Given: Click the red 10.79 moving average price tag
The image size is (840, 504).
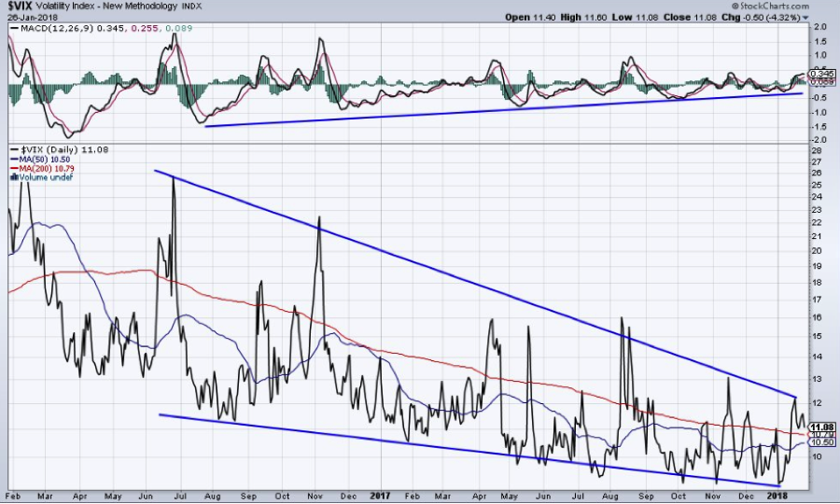Looking at the screenshot, I should click(x=821, y=434).
